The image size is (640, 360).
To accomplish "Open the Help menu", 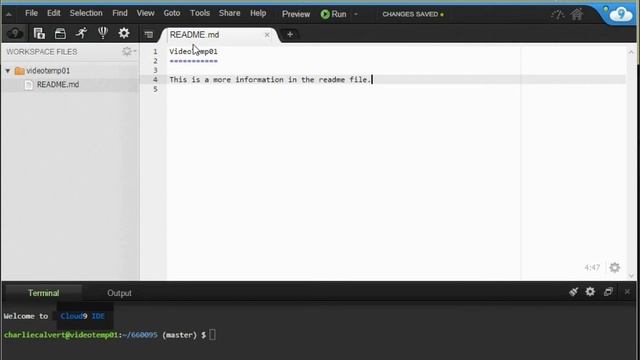I will click(258, 13).
